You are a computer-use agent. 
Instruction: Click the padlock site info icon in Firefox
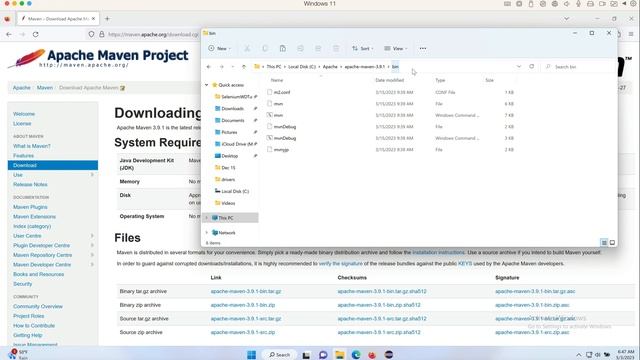coord(102,35)
